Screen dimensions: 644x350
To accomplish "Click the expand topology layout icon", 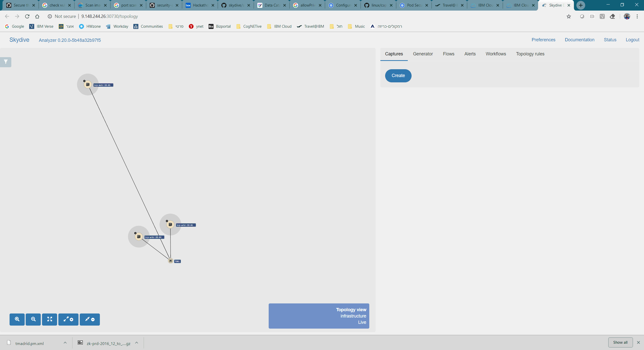I will (x=68, y=319).
